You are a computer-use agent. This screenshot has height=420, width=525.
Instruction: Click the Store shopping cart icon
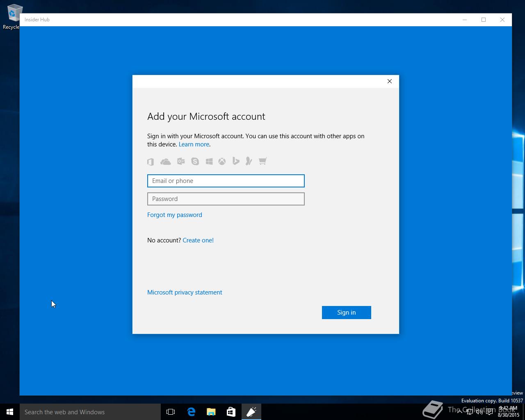(x=263, y=161)
